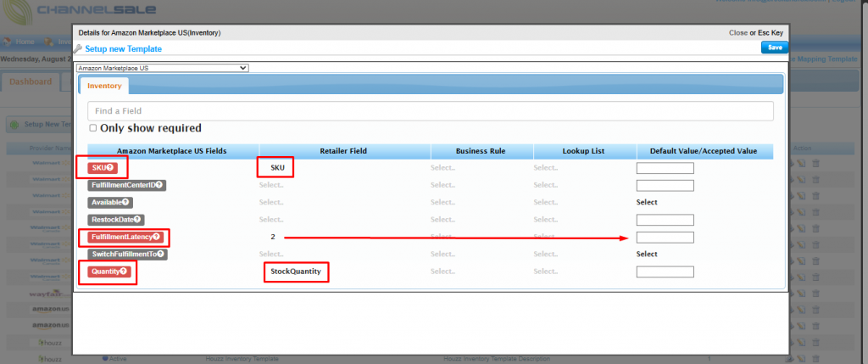Image resolution: width=868 pixels, height=364 pixels.
Task: Click the edit icon in Houzz Inventory Template row
Action: (801, 359)
